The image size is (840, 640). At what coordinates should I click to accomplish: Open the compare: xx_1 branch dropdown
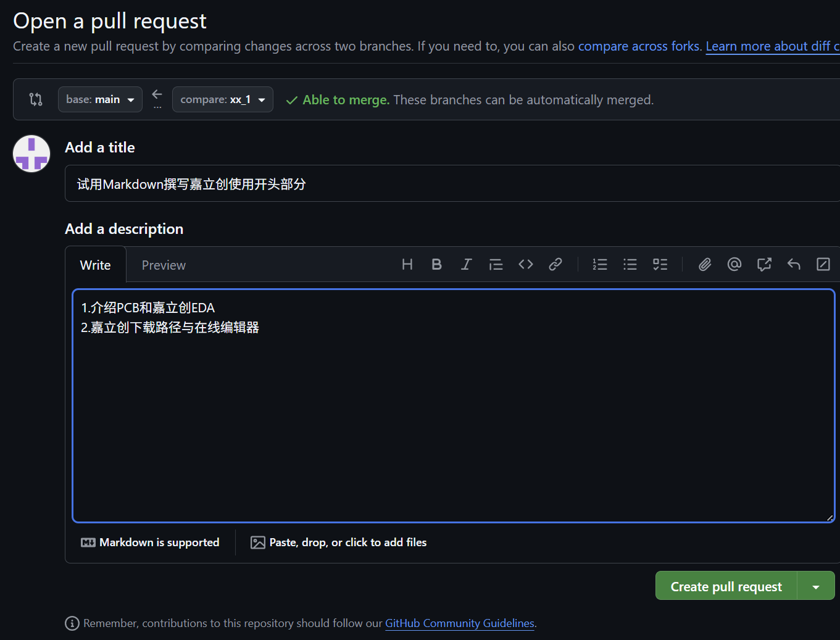point(223,99)
